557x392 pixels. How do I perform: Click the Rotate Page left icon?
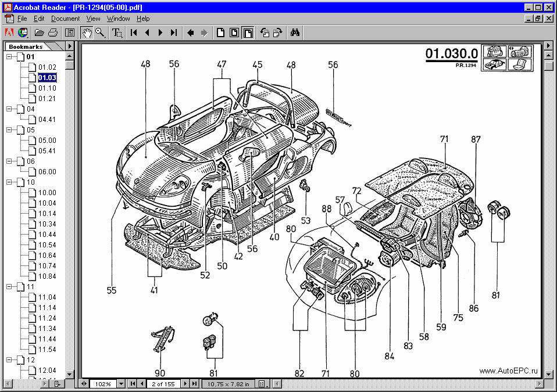coord(266,33)
